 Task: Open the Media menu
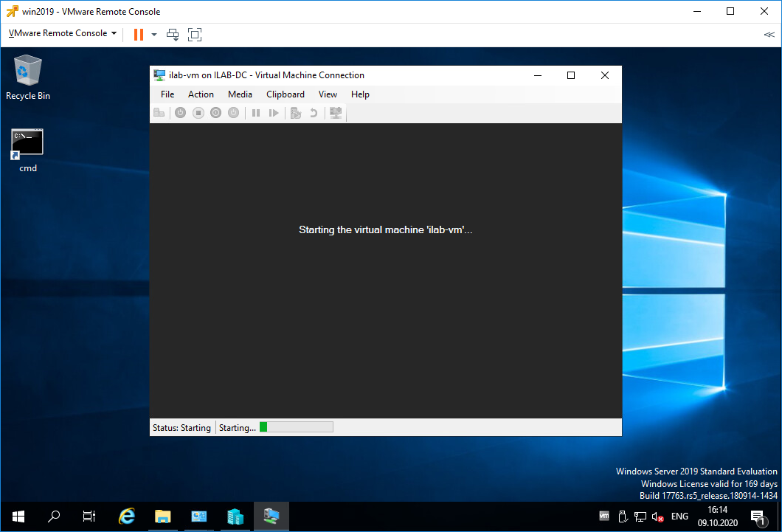[x=240, y=94]
